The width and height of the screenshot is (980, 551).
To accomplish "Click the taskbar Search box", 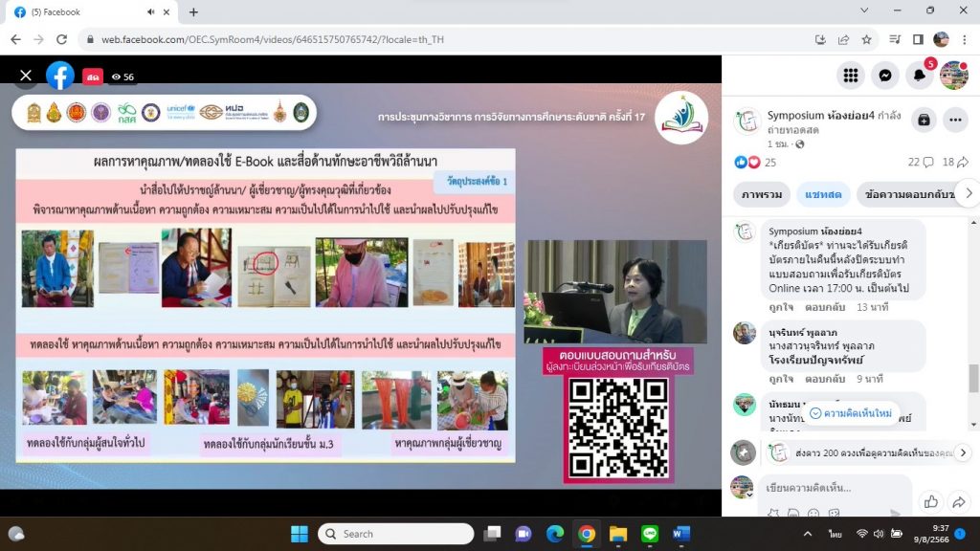I will point(396,534).
